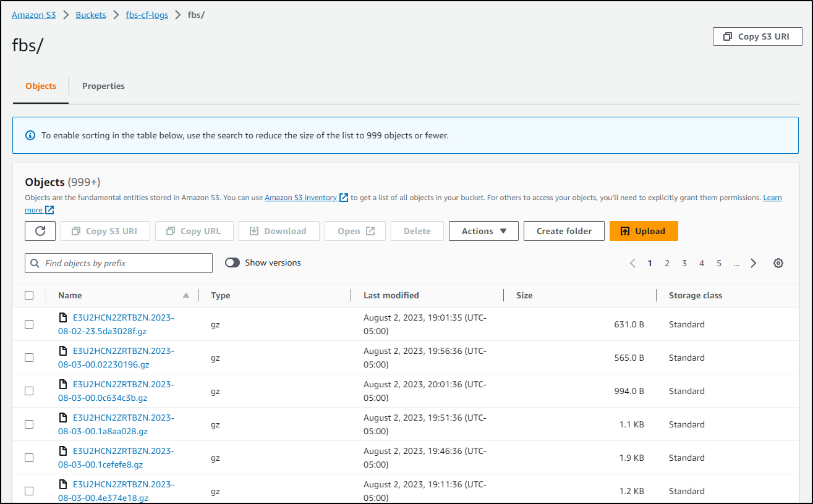Open file E3U2HCN2ZRTBZN.2023-08-03-00.1cefefe8.gz
The image size is (813, 504).
(116, 458)
